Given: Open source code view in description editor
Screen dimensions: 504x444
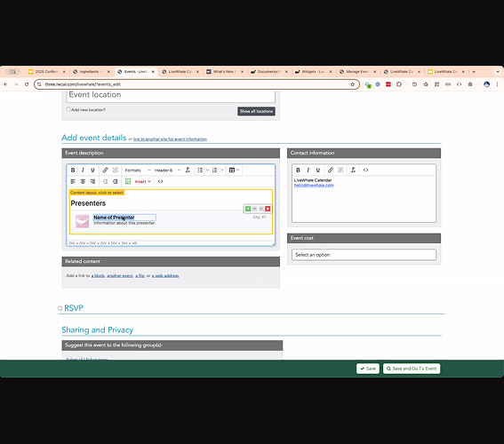Looking at the screenshot, I should [x=160, y=182].
